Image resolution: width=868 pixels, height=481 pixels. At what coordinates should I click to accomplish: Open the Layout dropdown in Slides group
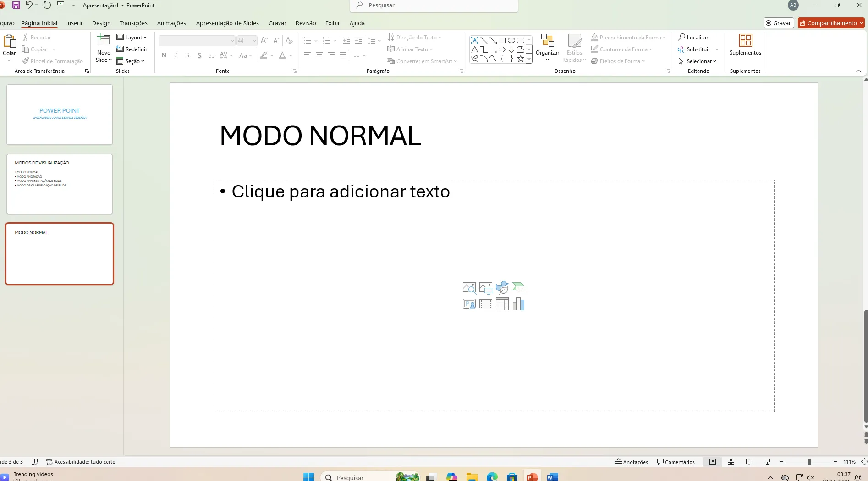(132, 37)
